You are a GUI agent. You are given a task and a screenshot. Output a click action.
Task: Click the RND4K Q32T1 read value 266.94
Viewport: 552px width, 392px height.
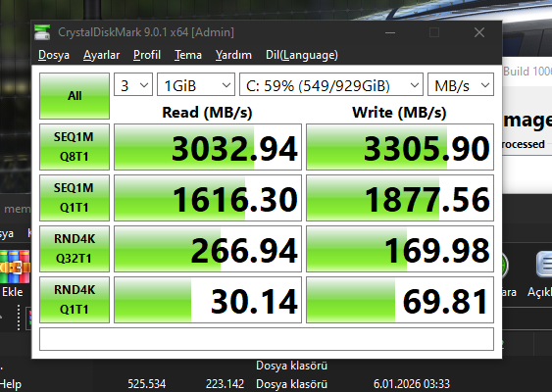pos(208,249)
